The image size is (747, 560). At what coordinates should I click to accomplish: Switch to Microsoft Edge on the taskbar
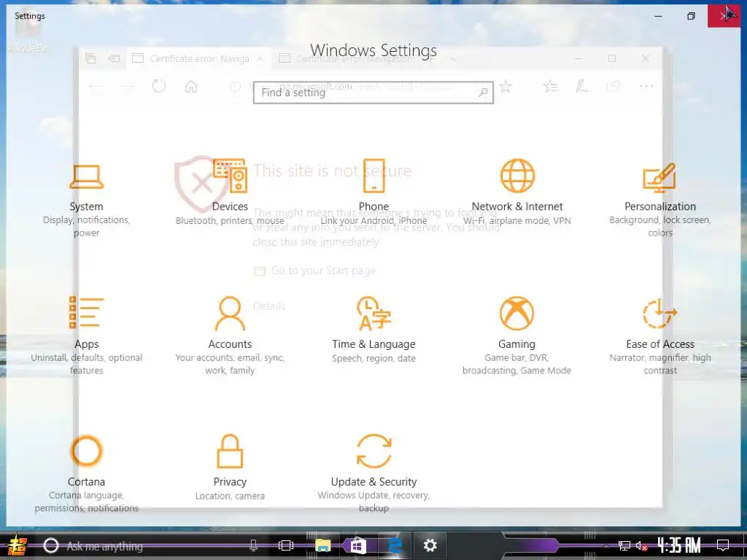click(x=395, y=545)
